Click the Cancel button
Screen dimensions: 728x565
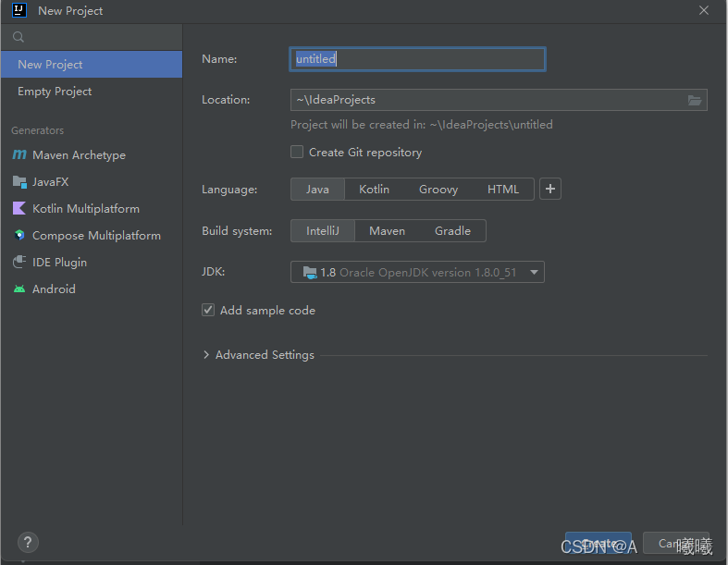(676, 543)
